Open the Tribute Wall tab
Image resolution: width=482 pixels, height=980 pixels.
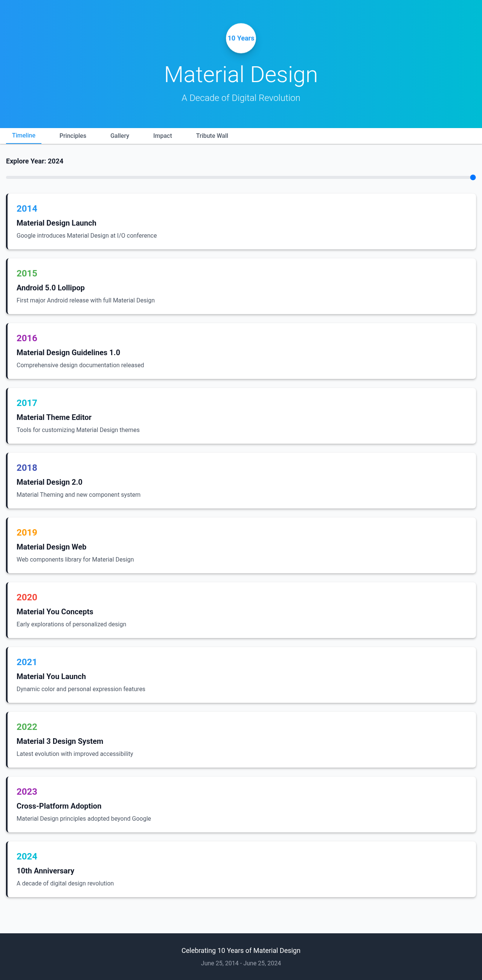(x=212, y=136)
